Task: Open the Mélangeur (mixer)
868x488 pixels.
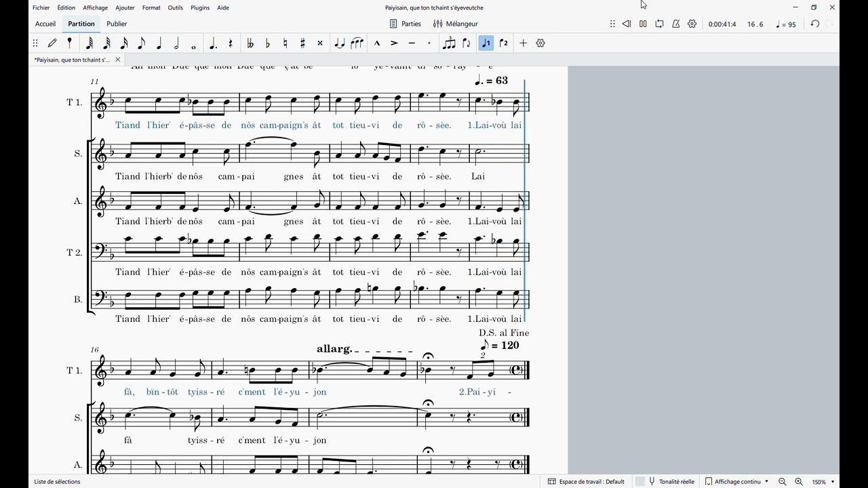Action: coord(456,24)
